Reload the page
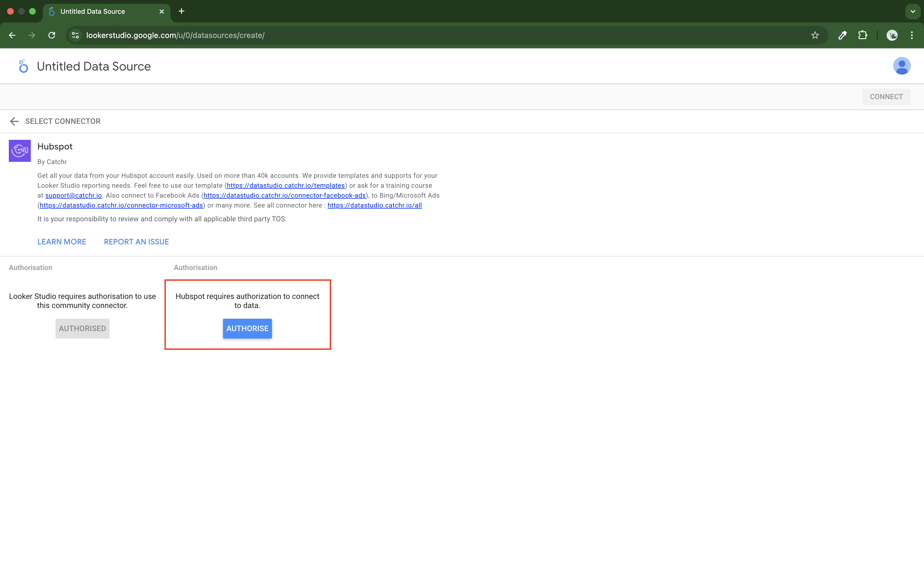 [52, 35]
